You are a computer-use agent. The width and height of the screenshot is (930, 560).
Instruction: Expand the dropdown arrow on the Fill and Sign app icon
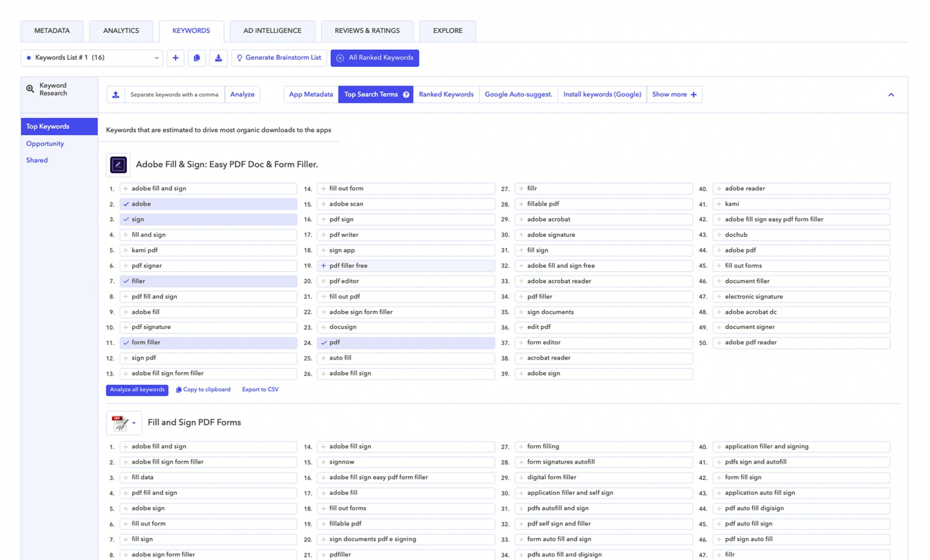134,423
